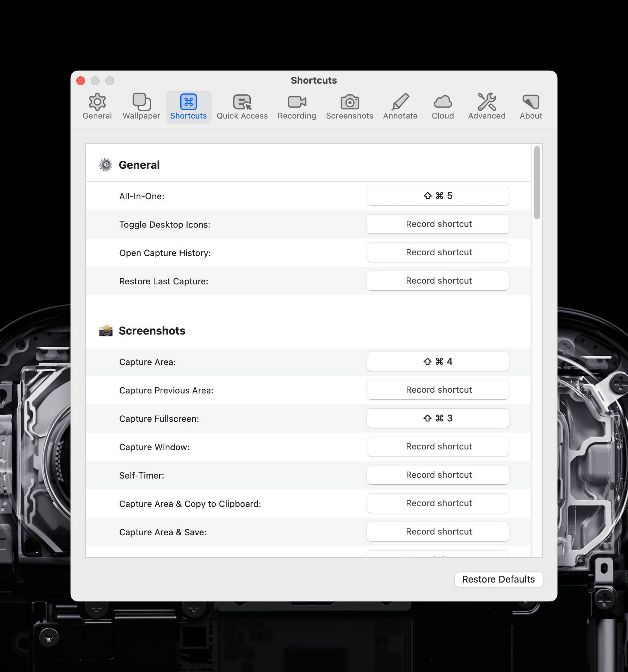Viewport: 628px width, 672px height.
Task: Record a shortcut for Toggle Desktop Icons
Action: tap(438, 224)
